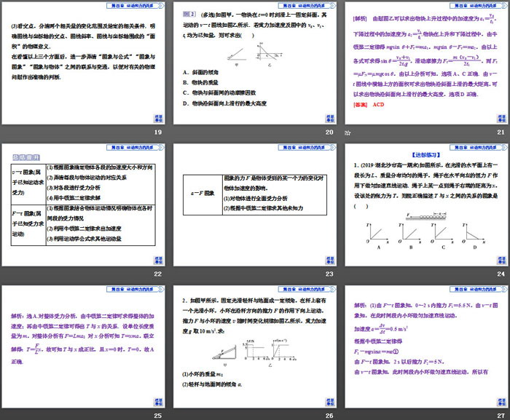Click option C text on slide 20
510x420 pixels.
[x=219, y=93]
